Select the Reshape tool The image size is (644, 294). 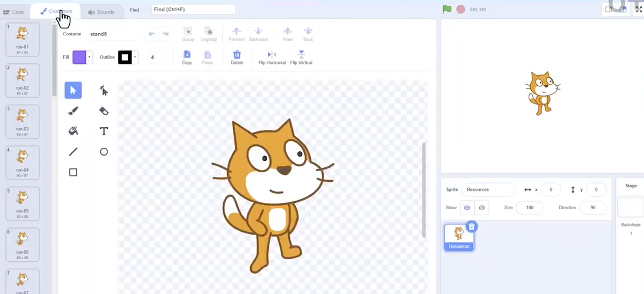point(104,90)
